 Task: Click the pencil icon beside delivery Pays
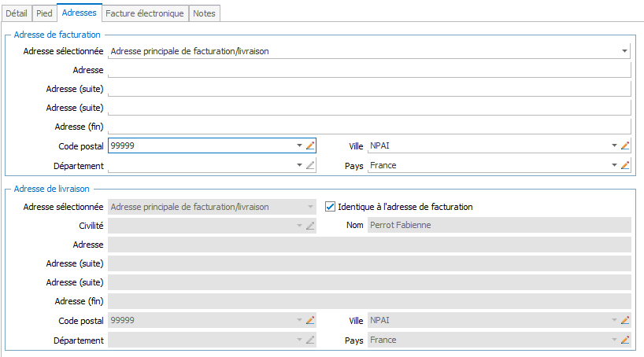coord(625,340)
